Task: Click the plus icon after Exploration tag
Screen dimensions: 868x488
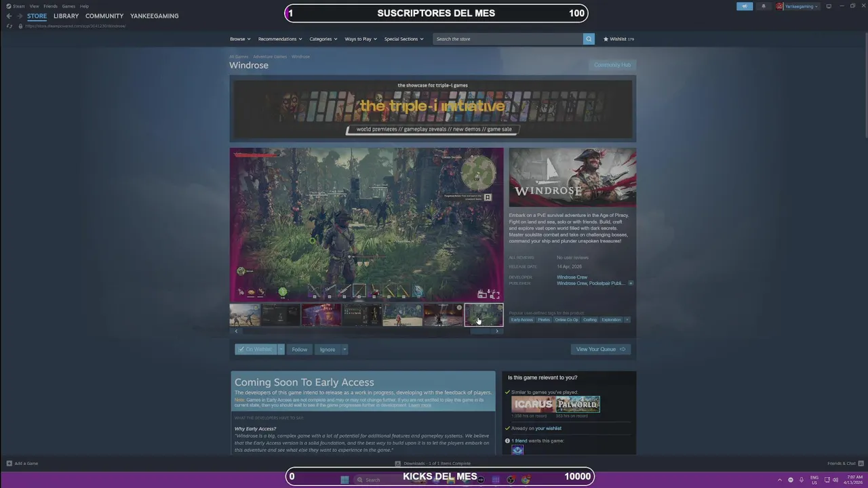Action: pyautogui.click(x=627, y=319)
